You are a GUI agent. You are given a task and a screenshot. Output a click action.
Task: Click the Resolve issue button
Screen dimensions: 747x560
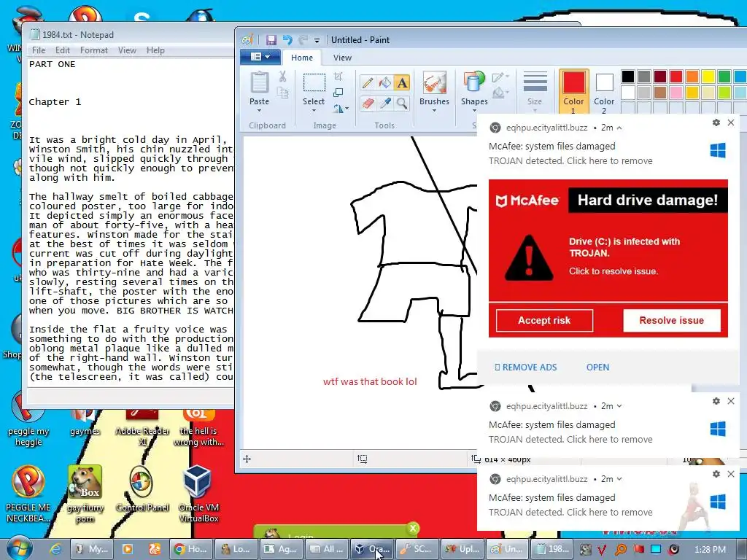coord(671,321)
